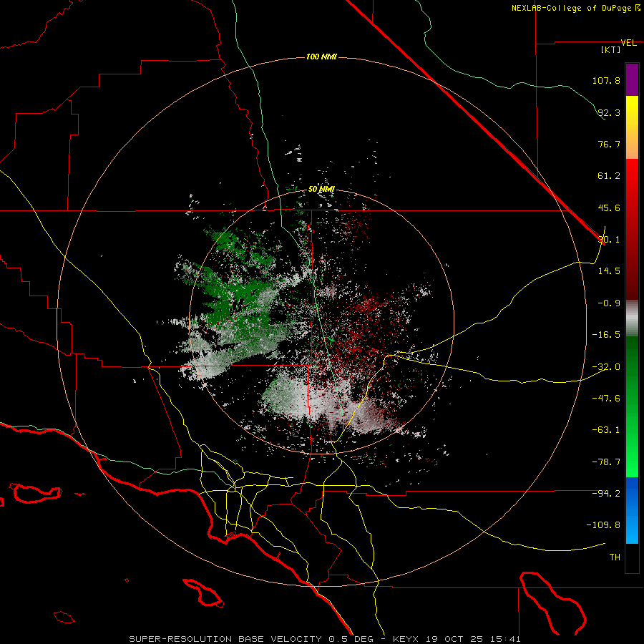Select the 61.2 scale value

click(609, 176)
